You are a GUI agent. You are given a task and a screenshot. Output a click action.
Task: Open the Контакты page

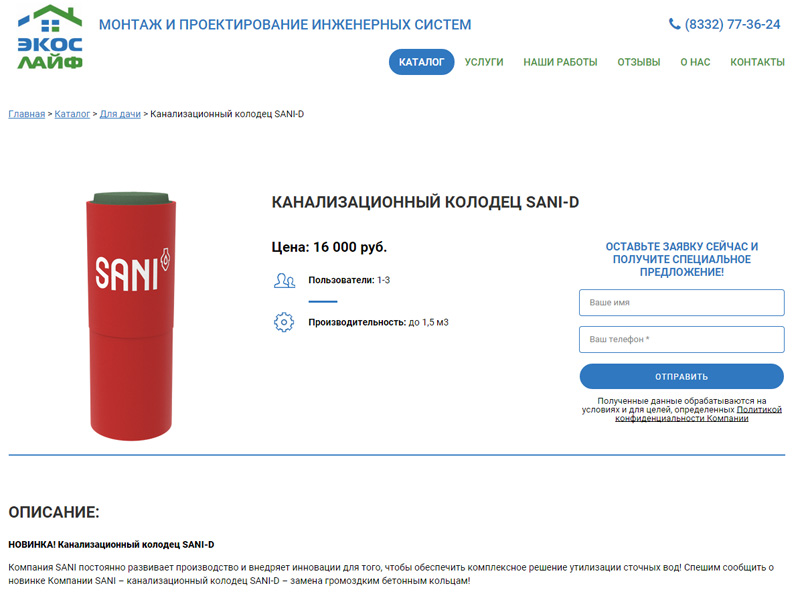tap(757, 62)
